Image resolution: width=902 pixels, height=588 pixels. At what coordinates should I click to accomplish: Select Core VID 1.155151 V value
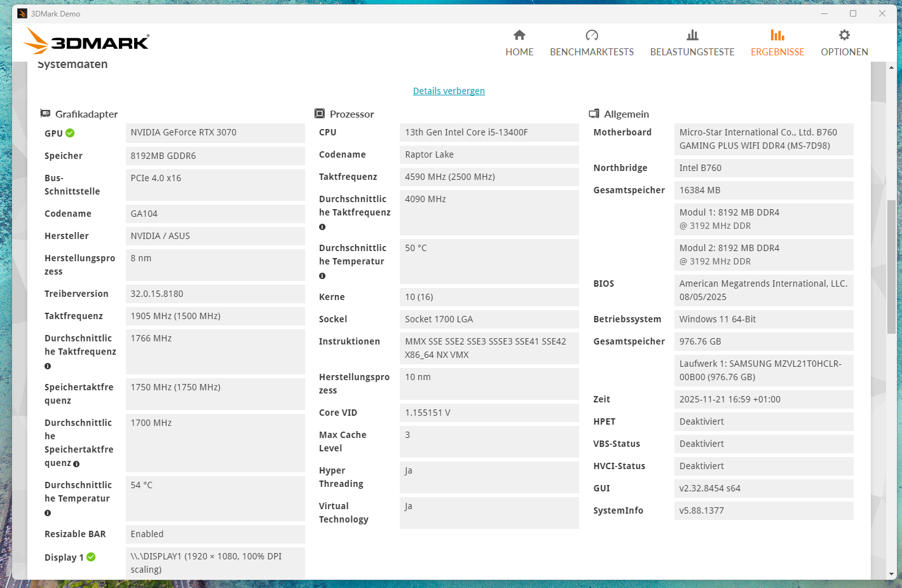(x=489, y=413)
